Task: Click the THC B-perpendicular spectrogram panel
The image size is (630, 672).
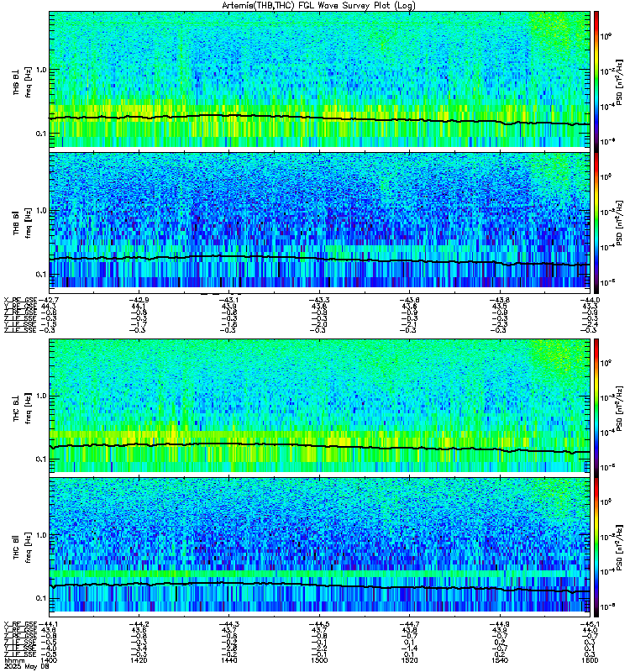Action: (x=319, y=406)
